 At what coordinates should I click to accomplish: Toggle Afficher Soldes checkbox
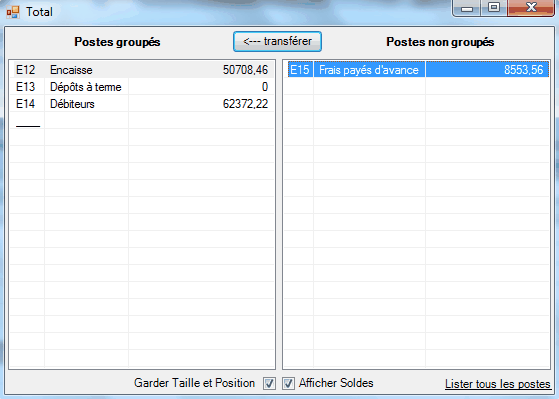pyautogui.click(x=288, y=384)
